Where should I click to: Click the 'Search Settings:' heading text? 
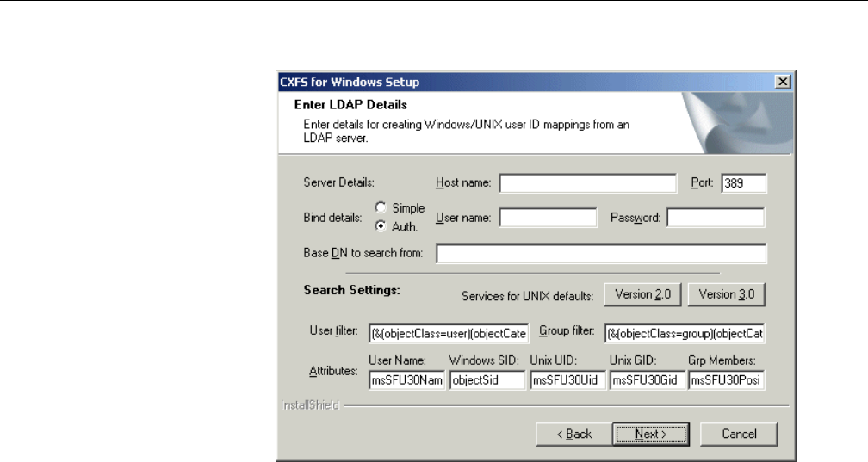click(x=351, y=290)
